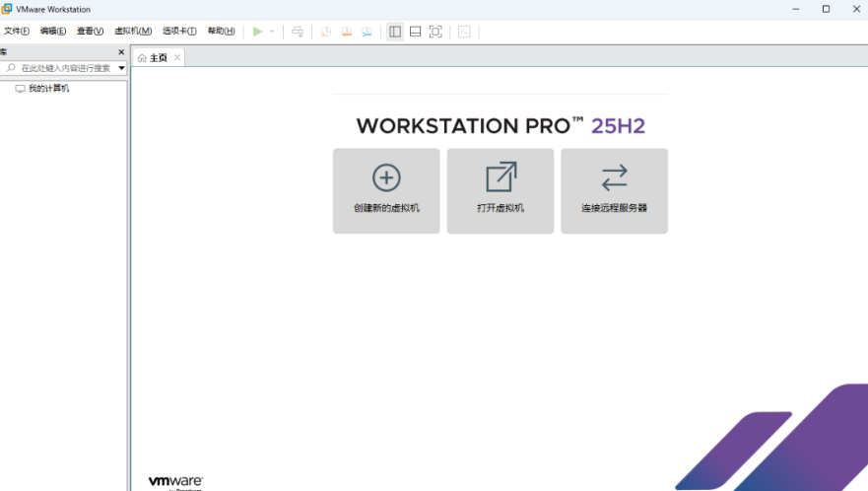The height and width of the screenshot is (491, 868).
Task: Click the take snapshot clock icon
Action: click(325, 32)
